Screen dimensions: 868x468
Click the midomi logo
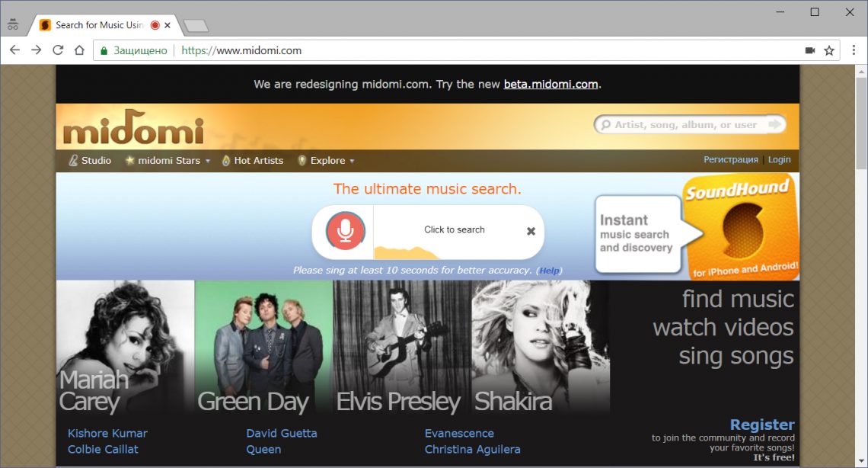134,129
